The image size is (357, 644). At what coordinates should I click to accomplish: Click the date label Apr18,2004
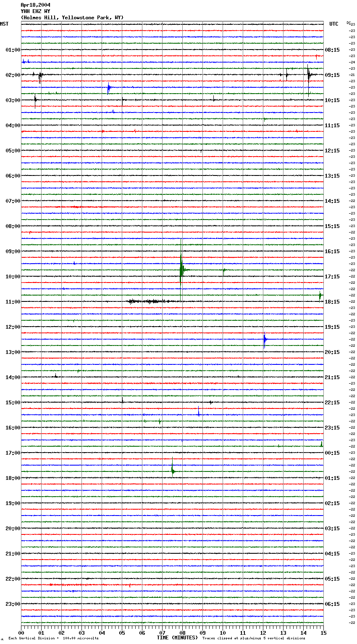(x=35, y=5)
